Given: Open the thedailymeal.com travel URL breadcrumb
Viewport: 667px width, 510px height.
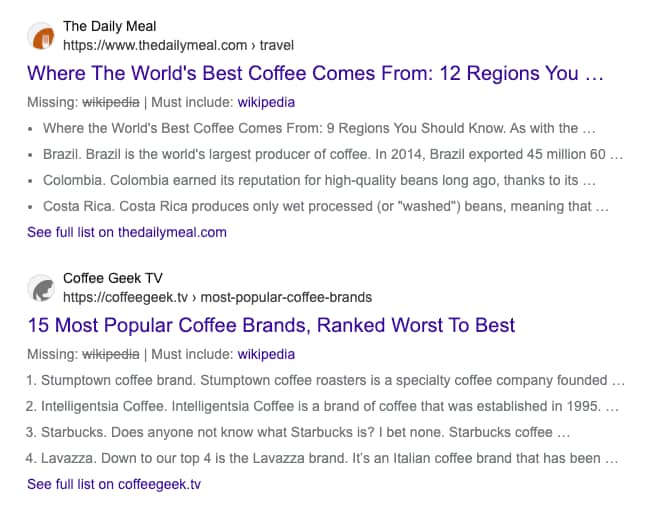Looking at the screenshot, I should coord(178,45).
